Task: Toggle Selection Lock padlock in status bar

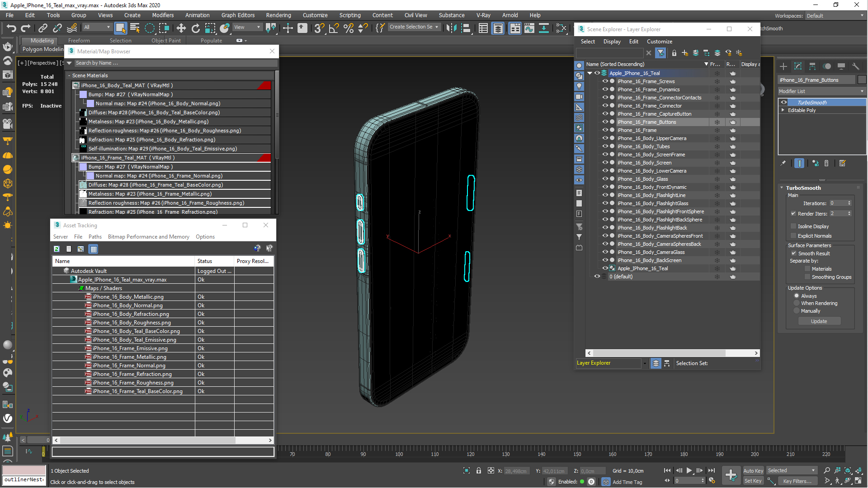Action: [479, 471]
